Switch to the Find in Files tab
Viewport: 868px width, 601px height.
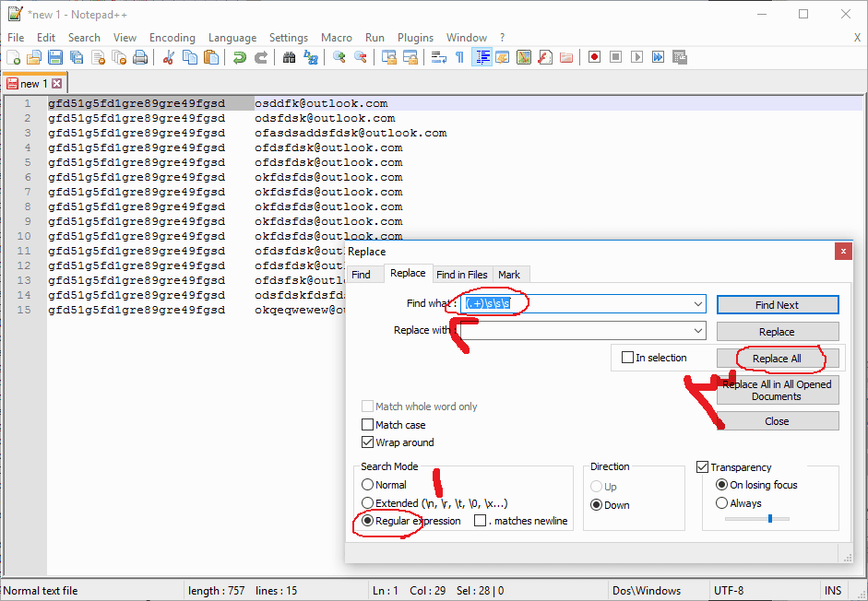(x=462, y=275)
